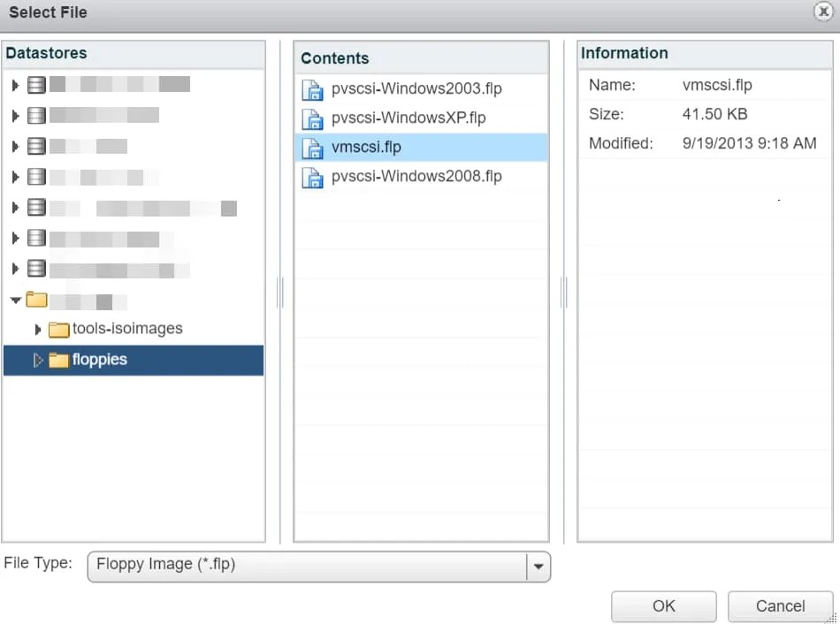Viewport: 840px width, 624px height.
Task: Click the floppy icon next to vmscsi.flp
Action: 313,147
